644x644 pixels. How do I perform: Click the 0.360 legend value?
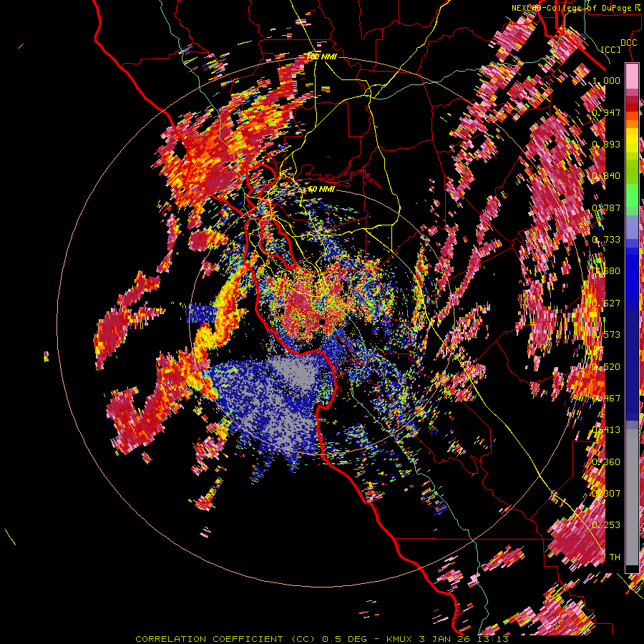tap(606, 462)
